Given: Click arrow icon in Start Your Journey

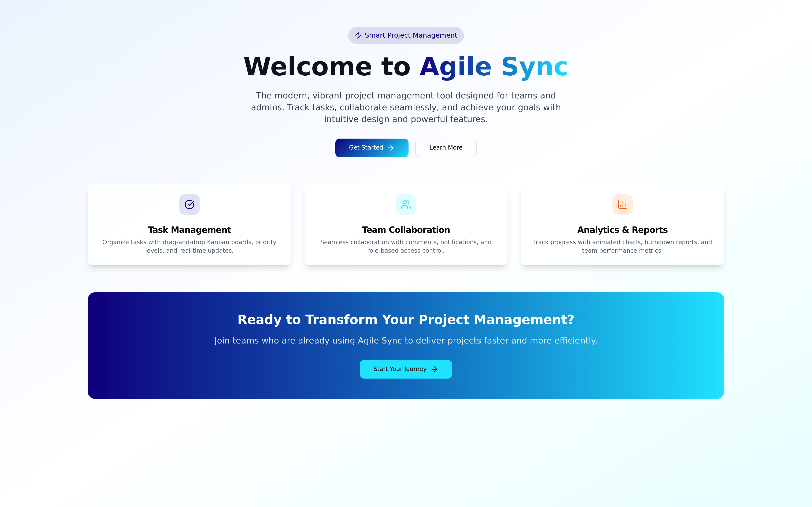Looking at the screenshot, I should [435, 369].
